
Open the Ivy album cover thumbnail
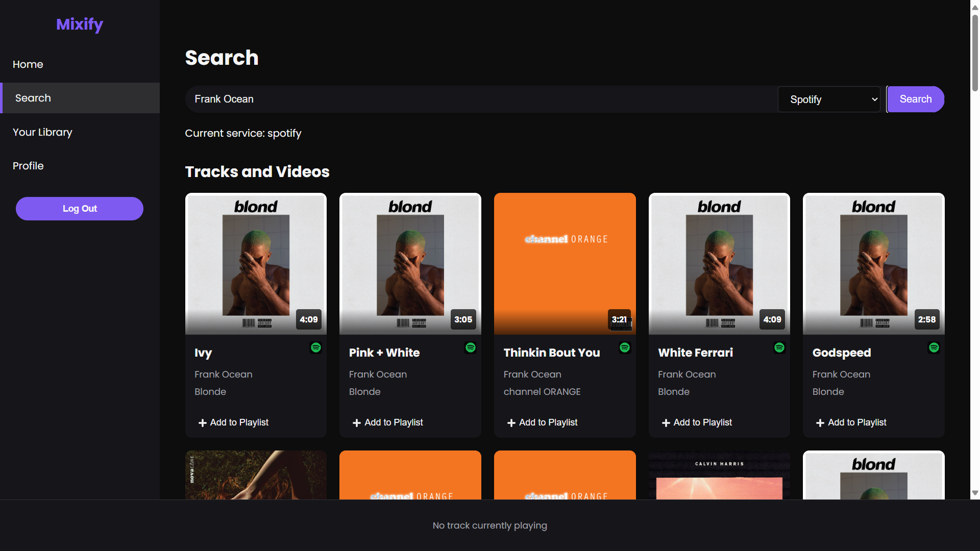256,264
